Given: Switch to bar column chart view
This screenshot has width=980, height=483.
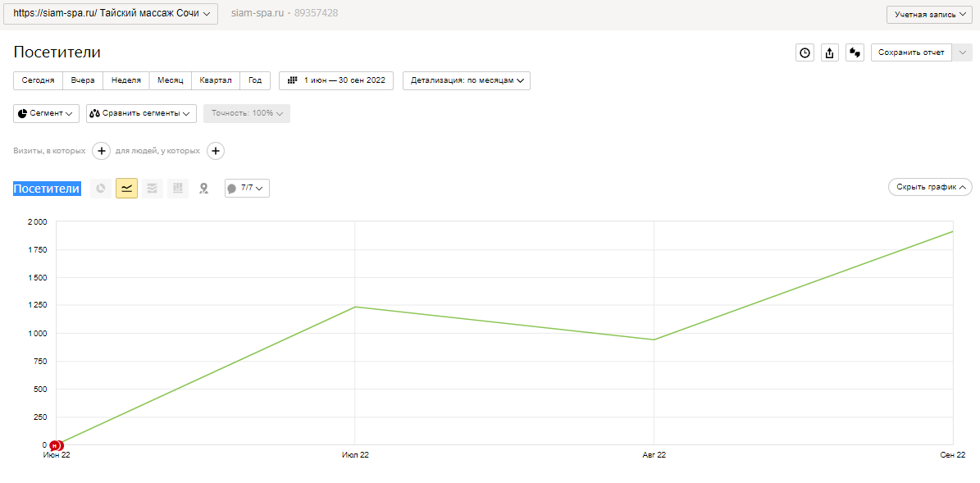Looking at the screenshot, I should pyautogui.click(x=178, y=189).
